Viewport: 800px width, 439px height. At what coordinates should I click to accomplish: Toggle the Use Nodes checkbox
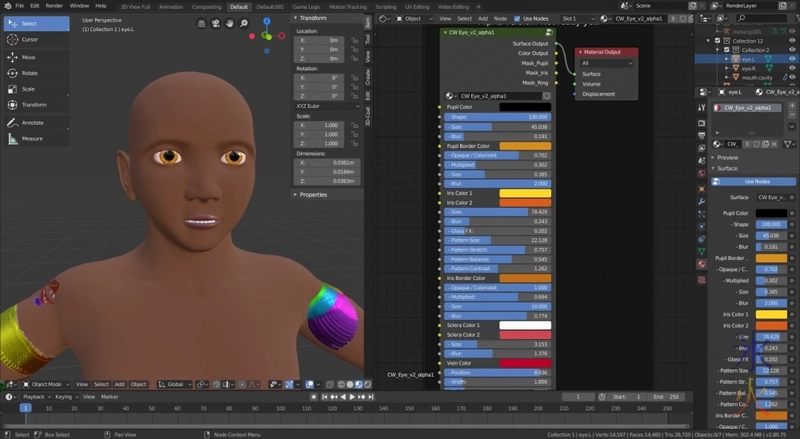pyautogui.click(x=517, y=18)
